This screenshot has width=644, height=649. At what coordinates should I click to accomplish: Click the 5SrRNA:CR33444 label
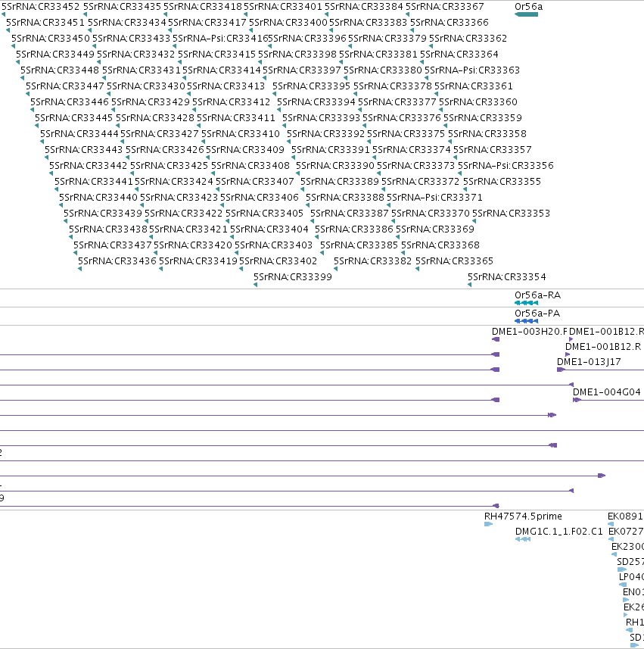tap(79, 134)
